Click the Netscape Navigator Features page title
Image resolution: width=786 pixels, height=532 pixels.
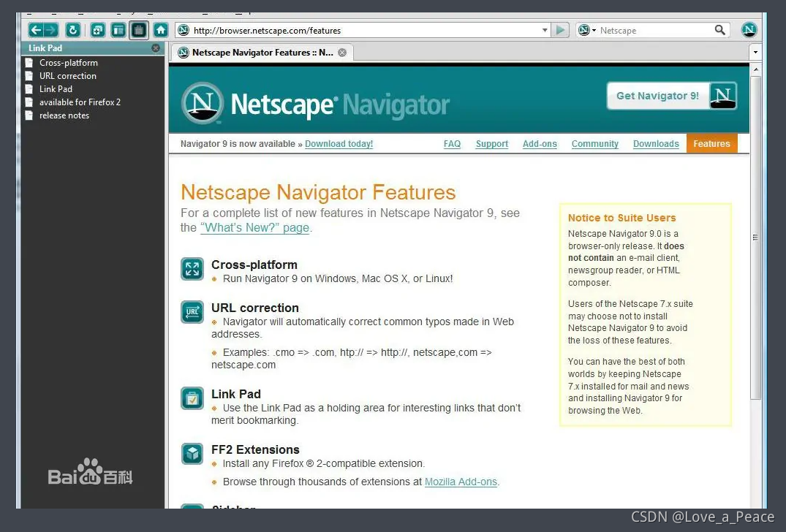318,192
